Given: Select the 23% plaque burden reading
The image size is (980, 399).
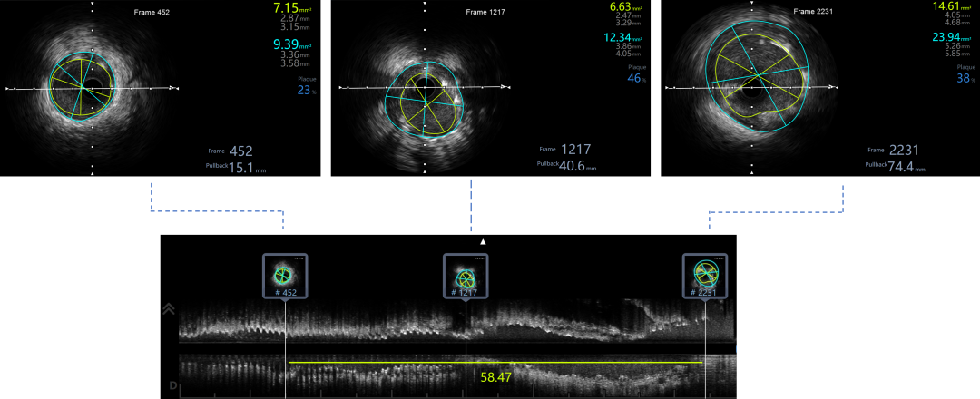Looking at the screenshot, I should pos(305,90).
